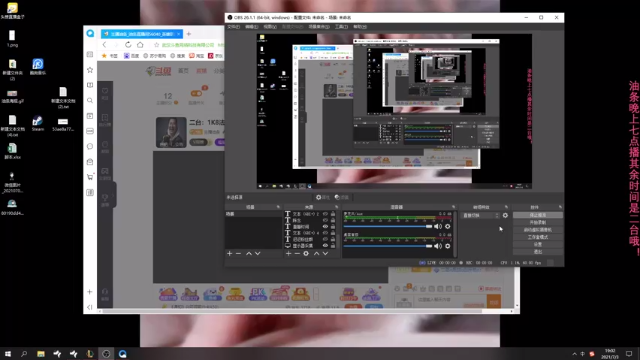The image size is (640, 360).
Task: Open File Explorer from taskbar
Action: coord(40,353)
